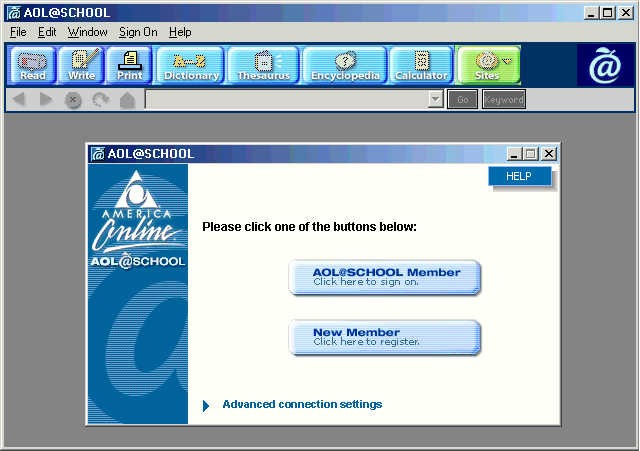Open the Sites dropdown button

pos(488,65)
